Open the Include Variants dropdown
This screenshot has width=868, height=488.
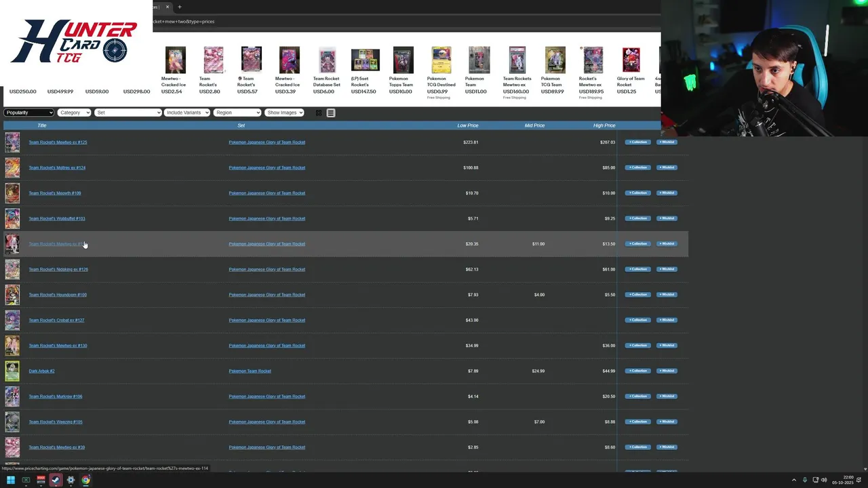(187, 113)
